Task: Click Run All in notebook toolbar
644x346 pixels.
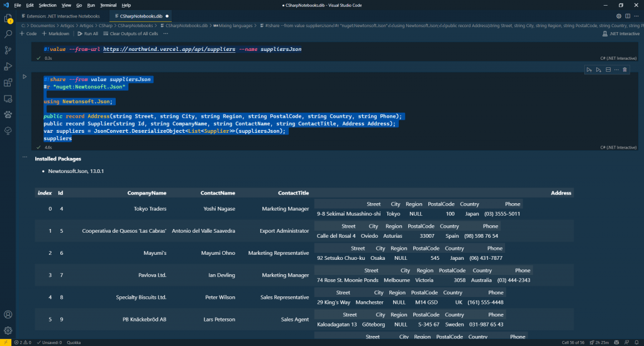Action: (x=88, y=34)
